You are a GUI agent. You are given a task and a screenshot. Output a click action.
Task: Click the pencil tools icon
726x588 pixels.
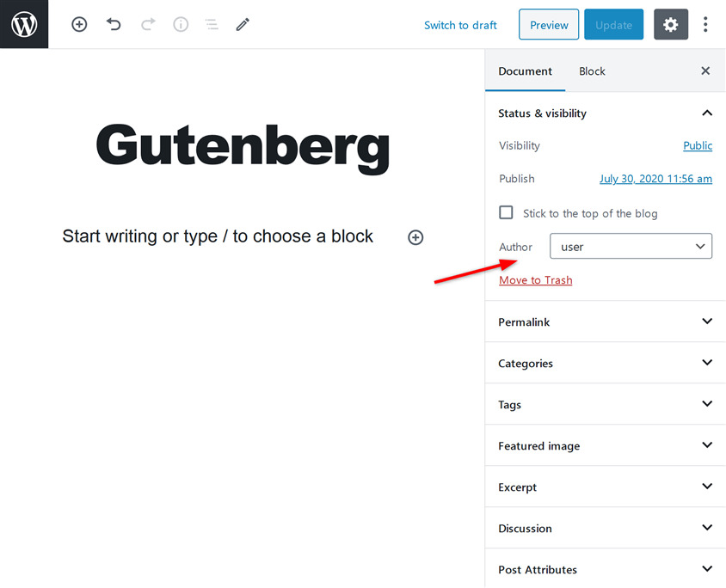[x=243, y=25]
